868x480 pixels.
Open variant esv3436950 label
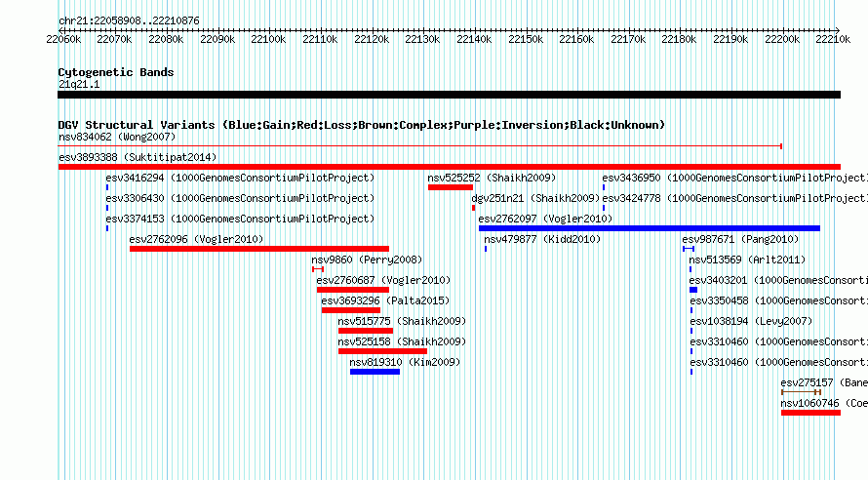coord(735,178)
